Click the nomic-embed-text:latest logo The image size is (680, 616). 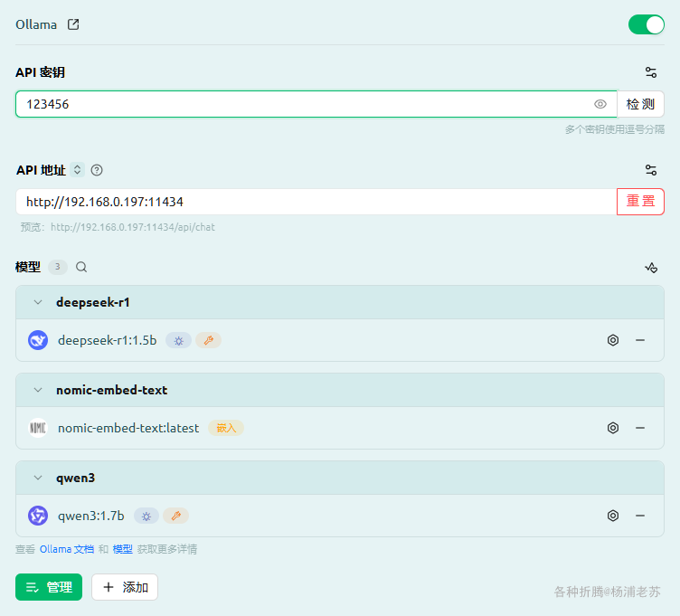click(x=38, y=428)
